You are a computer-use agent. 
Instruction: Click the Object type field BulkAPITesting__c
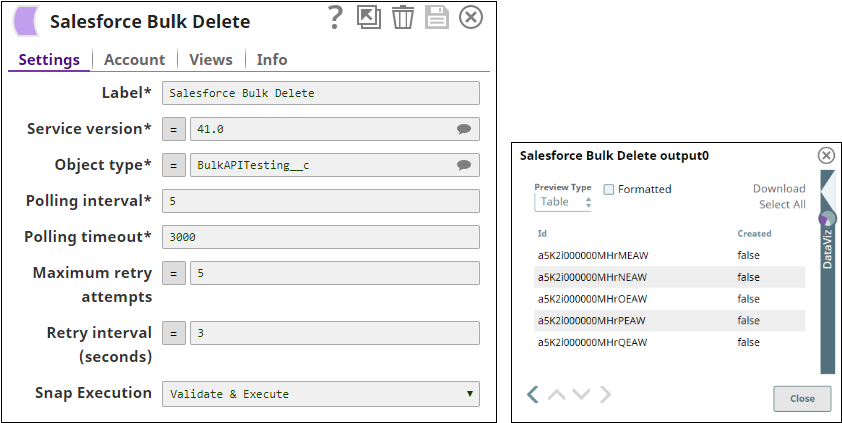point(335,165)
